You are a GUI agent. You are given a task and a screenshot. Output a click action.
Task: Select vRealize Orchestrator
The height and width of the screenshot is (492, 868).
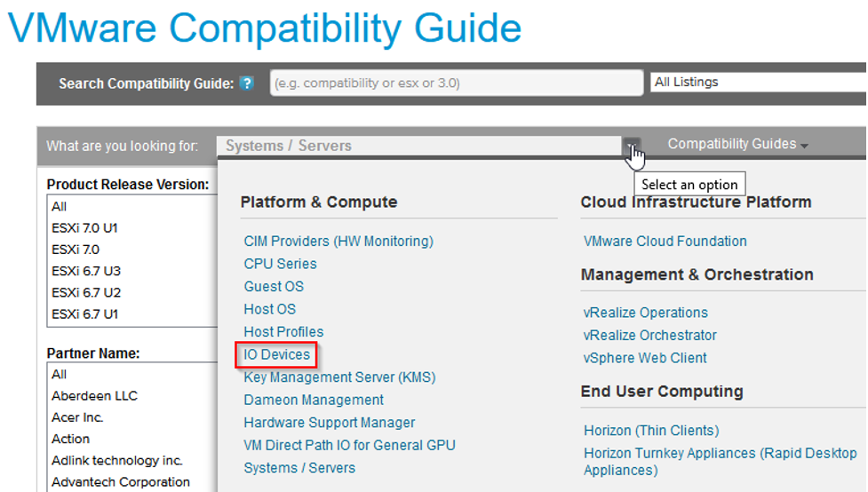650,336
